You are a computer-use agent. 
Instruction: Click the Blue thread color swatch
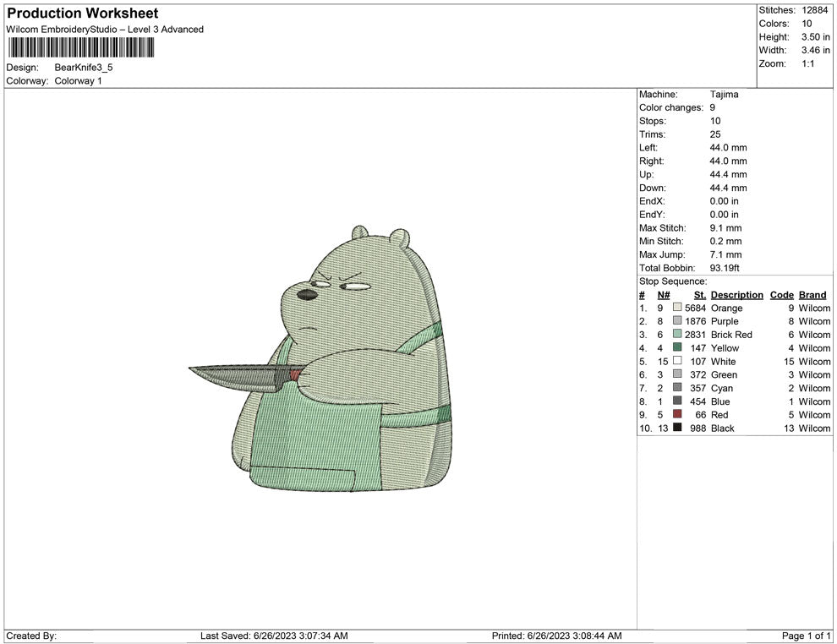[677, 401]
